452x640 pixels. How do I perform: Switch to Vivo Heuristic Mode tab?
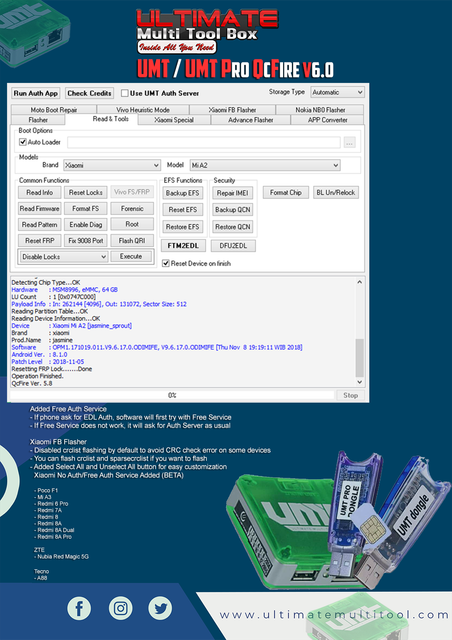click(143, 110)
